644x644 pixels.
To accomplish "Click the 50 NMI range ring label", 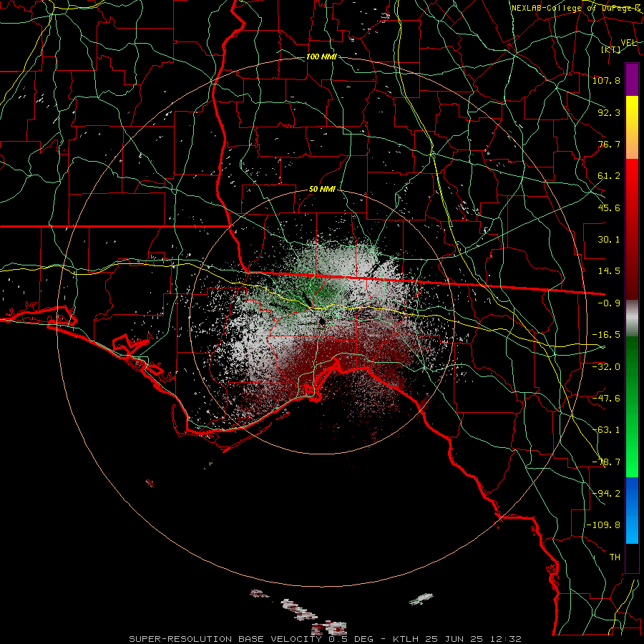I will [323, 189].
